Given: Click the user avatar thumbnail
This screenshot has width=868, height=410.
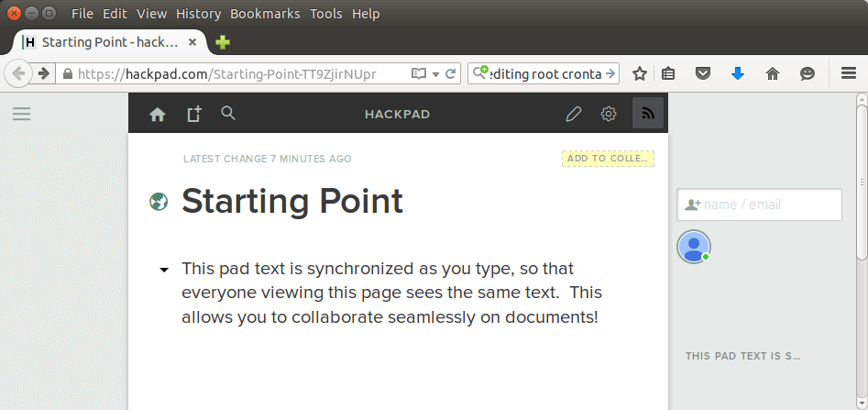Looking at the screenshot, I should click(x=694, y=247).
